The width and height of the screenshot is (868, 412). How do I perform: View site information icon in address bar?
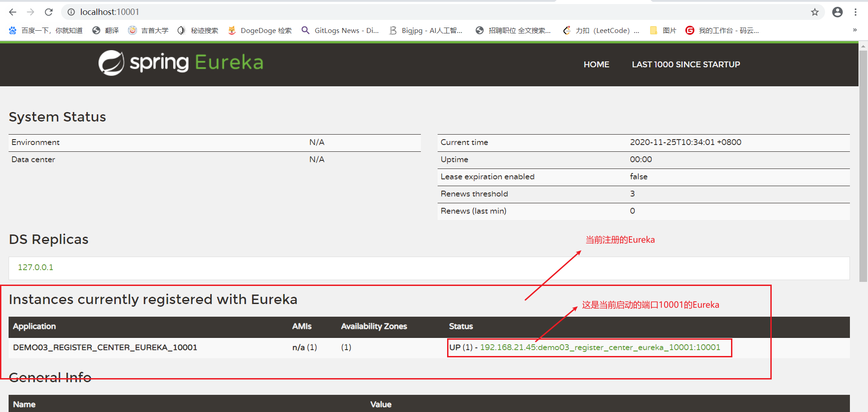[71, 12]
